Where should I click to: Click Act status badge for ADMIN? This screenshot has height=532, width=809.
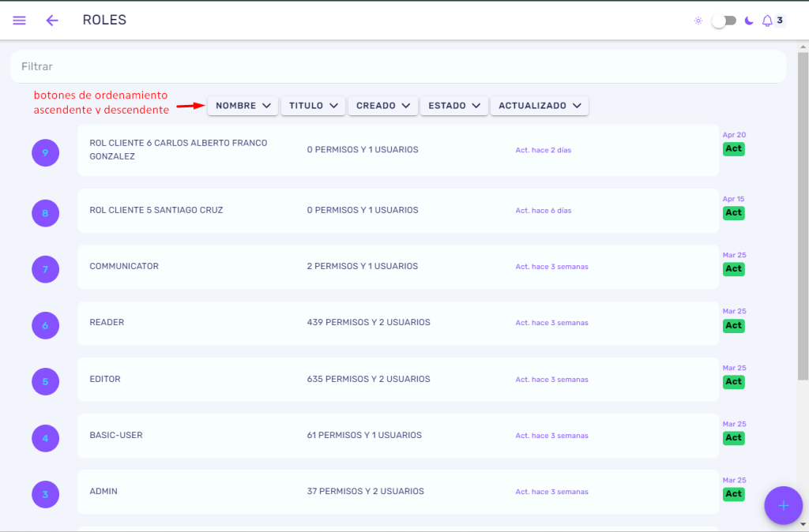[734, 494]
